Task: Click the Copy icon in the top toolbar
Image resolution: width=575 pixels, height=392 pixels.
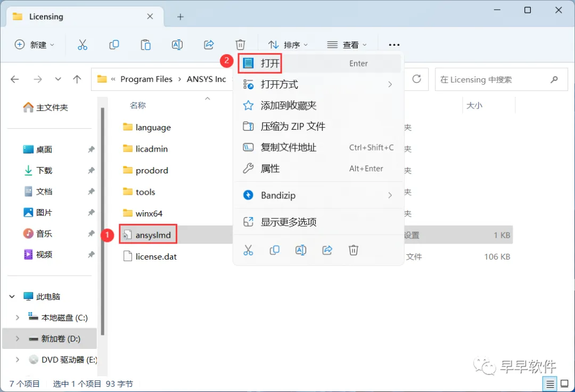Action: (114, 45)
